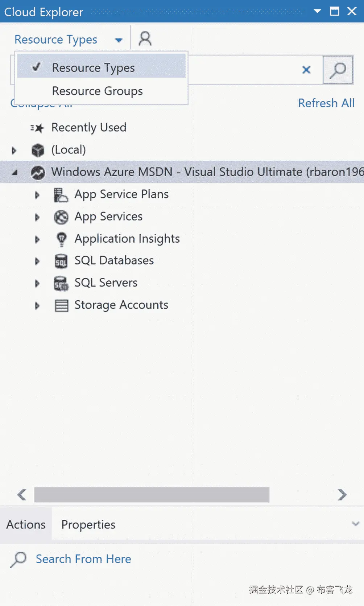The height and width of the screenshot is (606, 364).
Task: Clear the search box with X icon
Action: click(306, 70)
